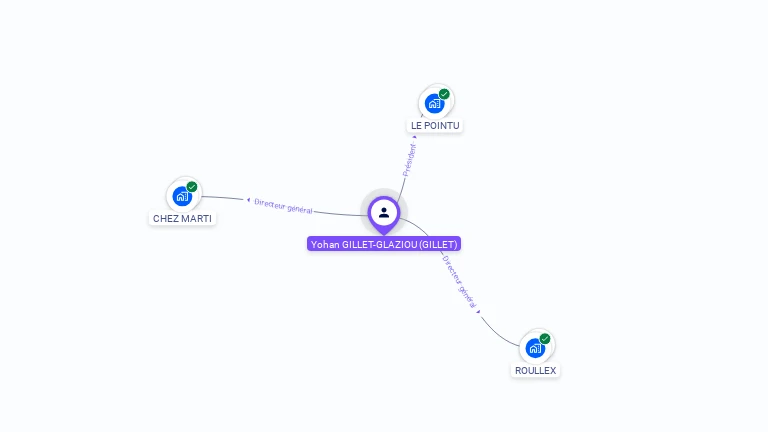This screenshot has width=768, height=432.
Task: Click arrowhead pointing toward LE POINTU
Action: pyautogui.click(x=414, y=137)
